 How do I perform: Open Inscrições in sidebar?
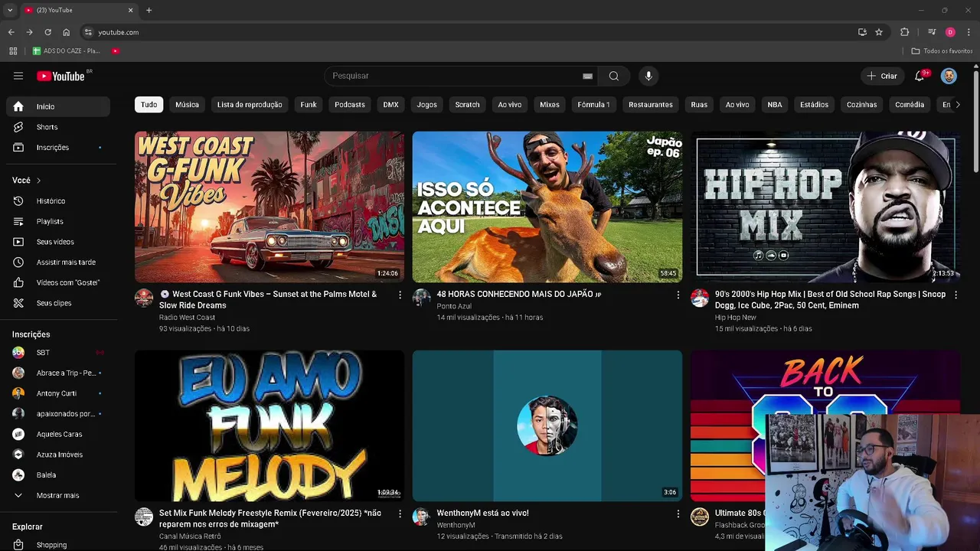click(x=58, y=147)
